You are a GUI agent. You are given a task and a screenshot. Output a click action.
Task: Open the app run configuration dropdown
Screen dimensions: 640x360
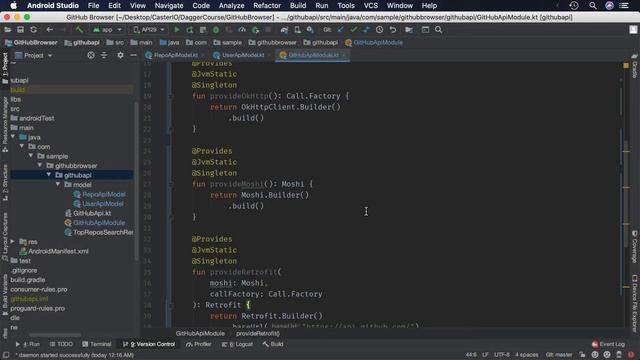pos(107,30)
